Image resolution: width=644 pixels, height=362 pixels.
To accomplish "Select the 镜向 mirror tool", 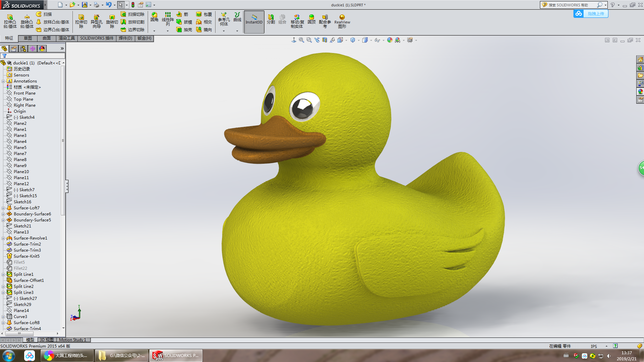I will (204, 30).
